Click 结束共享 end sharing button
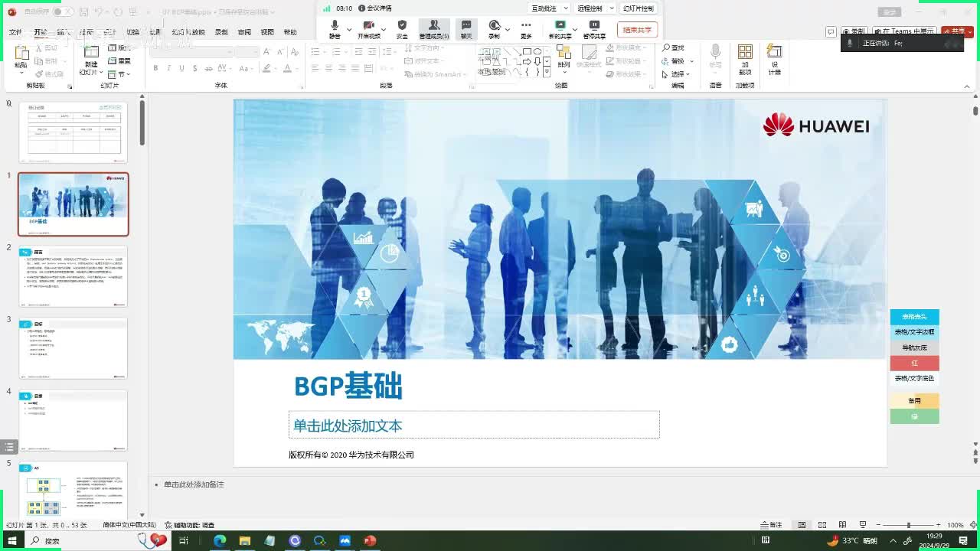The width and height of the screenshot is (980, 551). [637, 30]
